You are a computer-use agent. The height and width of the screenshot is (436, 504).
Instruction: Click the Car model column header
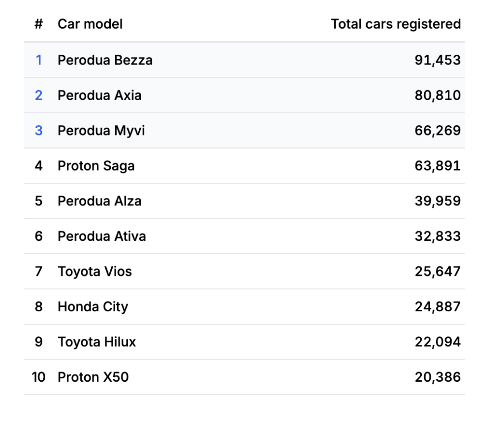[90, 24]
